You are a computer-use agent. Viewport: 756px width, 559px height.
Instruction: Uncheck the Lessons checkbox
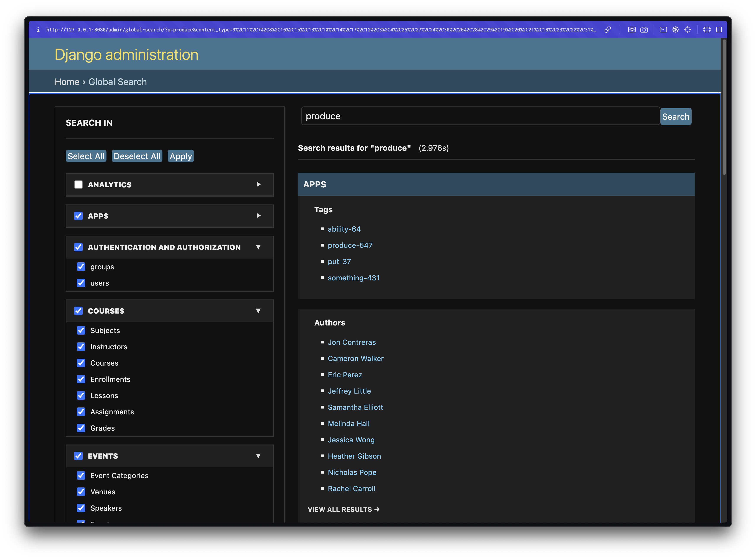[x=81, y=395]
